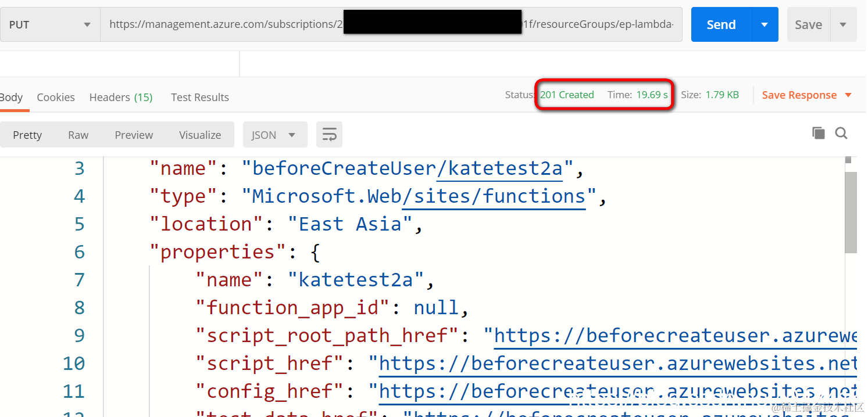The image size is (868, 417).
Task: Click the "location" key on line 5
Action: click(x=206, y=224)
